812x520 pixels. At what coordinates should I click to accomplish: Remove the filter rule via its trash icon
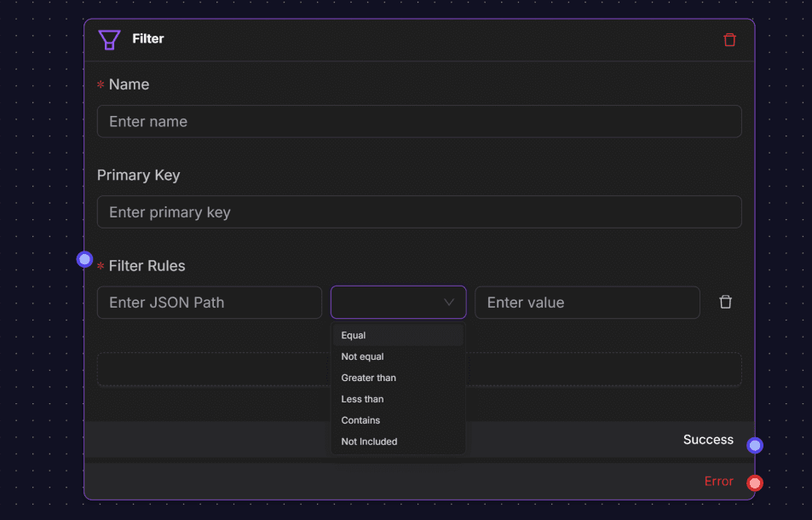tap(725, 302)
